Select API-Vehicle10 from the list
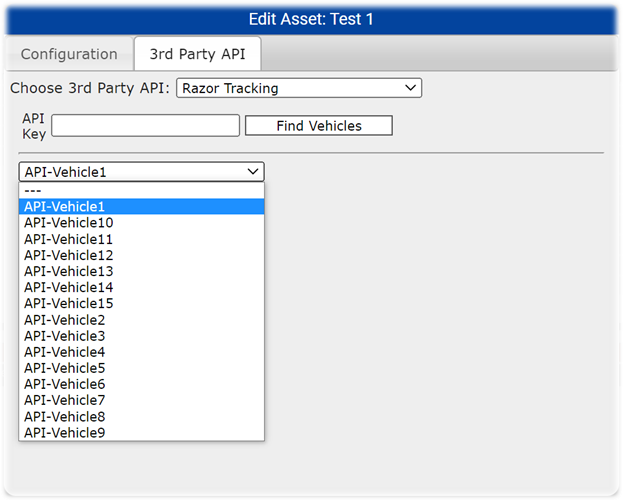The width and height of the screenshot is (623, 501). point(141,222)
